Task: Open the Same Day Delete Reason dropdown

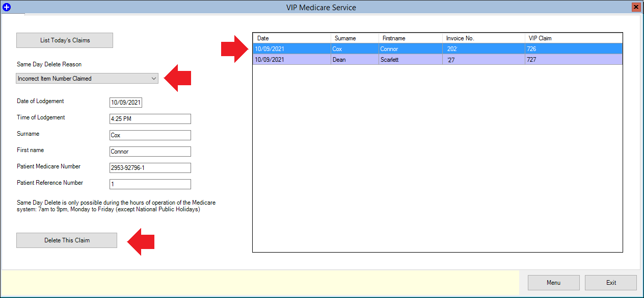Action: pos(87,79)
